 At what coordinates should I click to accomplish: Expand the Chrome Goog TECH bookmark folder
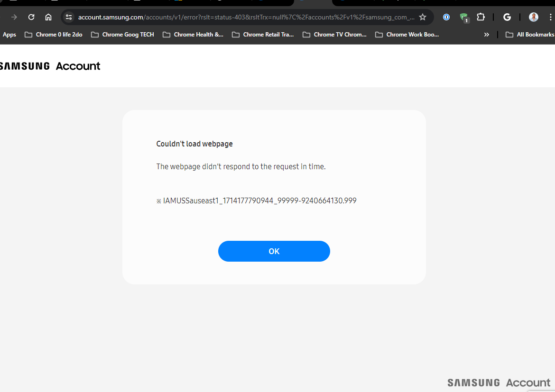[122, 35]
